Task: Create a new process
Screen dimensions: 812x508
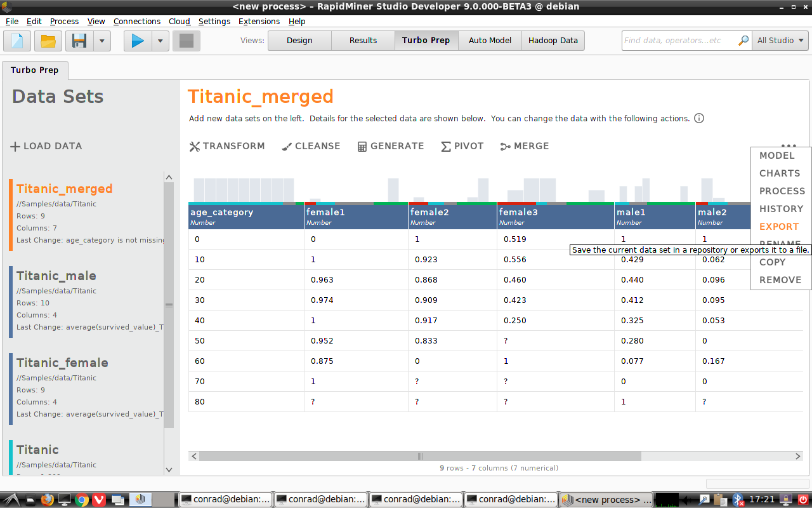Action: click(x=16, y=40)
